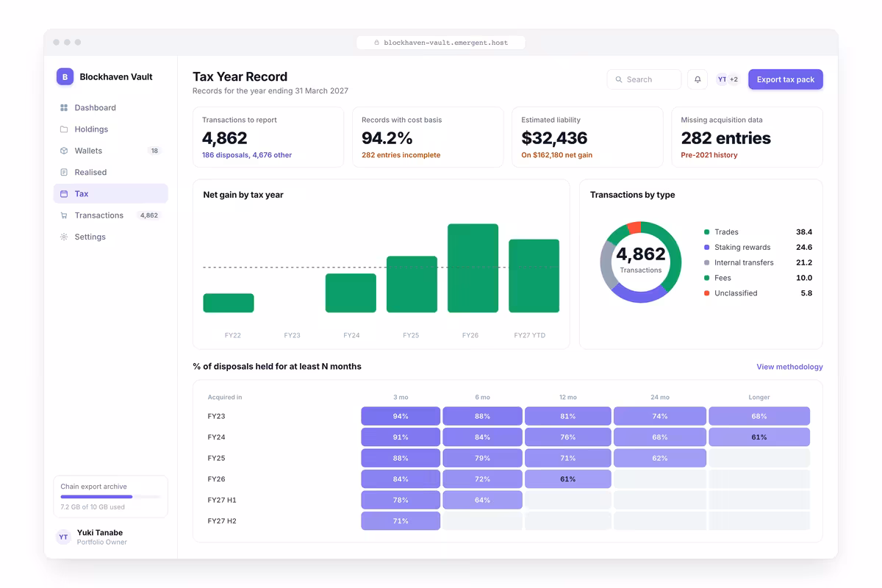Click the Estimated liability $32,436 value
Screen dimensions: 882x588
[x=554, y=138]
